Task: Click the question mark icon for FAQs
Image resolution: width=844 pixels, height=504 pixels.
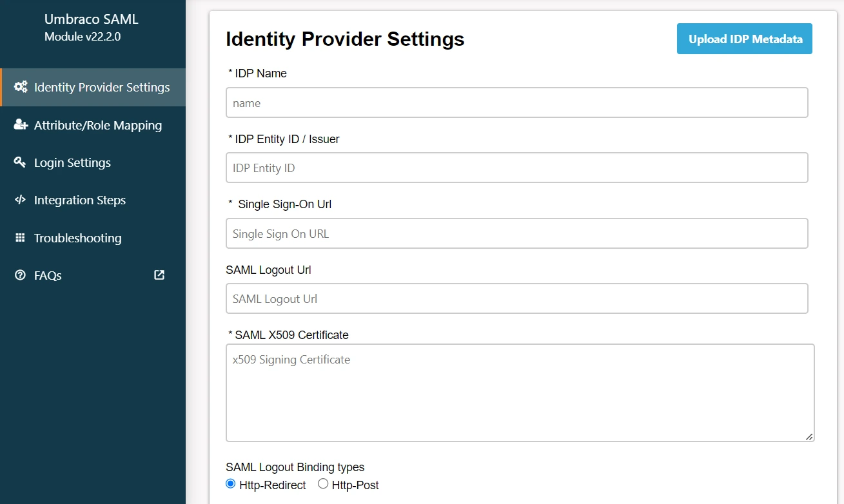Action: (x=20, y=275)
